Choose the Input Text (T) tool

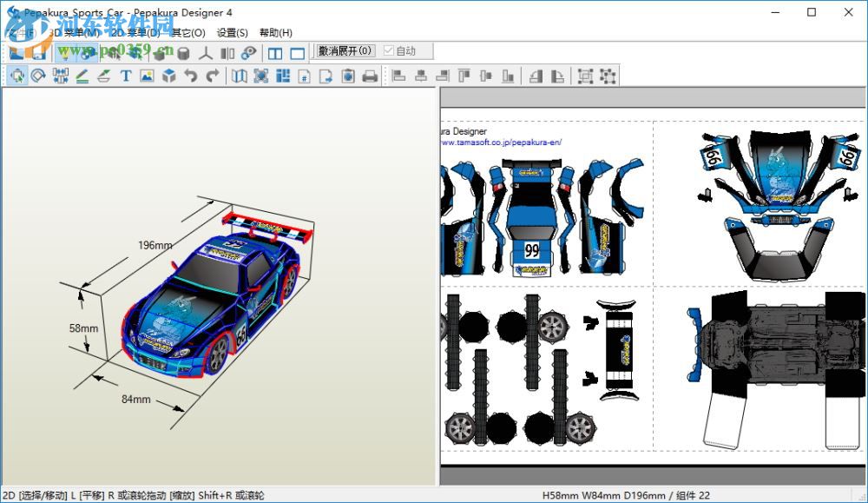pos(125,76)
